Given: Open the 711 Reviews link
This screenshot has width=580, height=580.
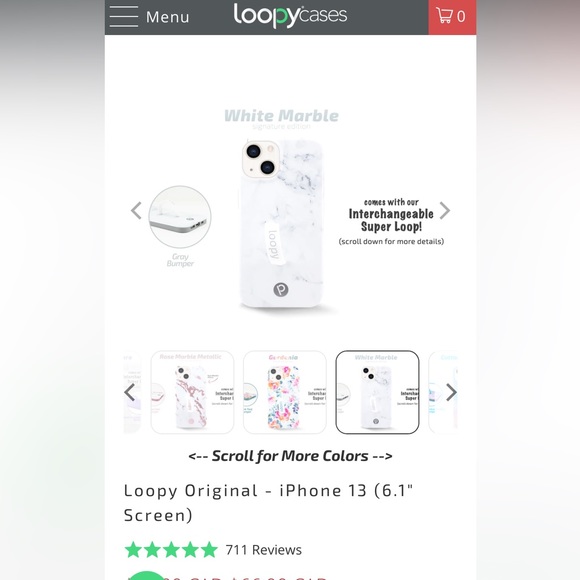Looking at the screenshot, I should 263,550.
